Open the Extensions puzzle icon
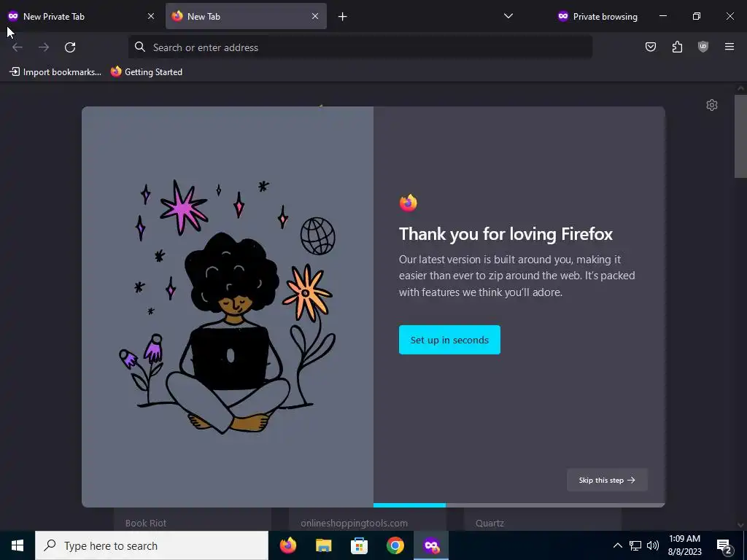The width and height of the screenshot is (747, 560). 677,47
